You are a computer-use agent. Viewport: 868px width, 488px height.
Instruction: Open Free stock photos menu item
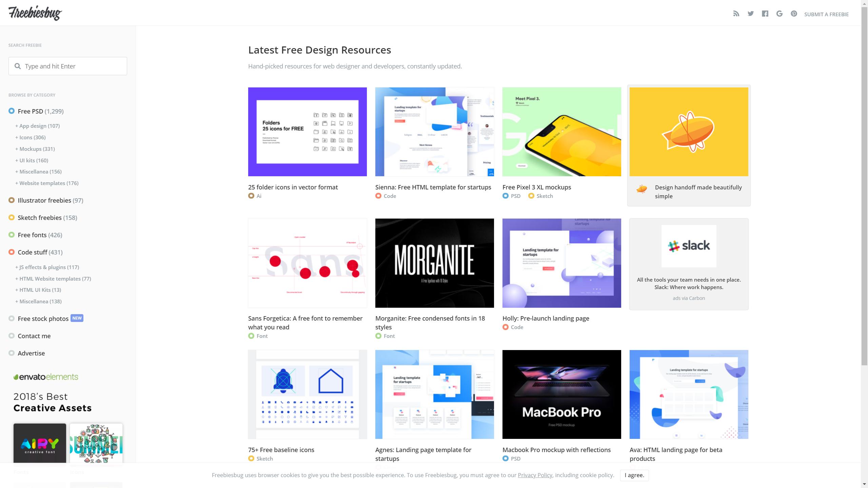coord(43,319)
